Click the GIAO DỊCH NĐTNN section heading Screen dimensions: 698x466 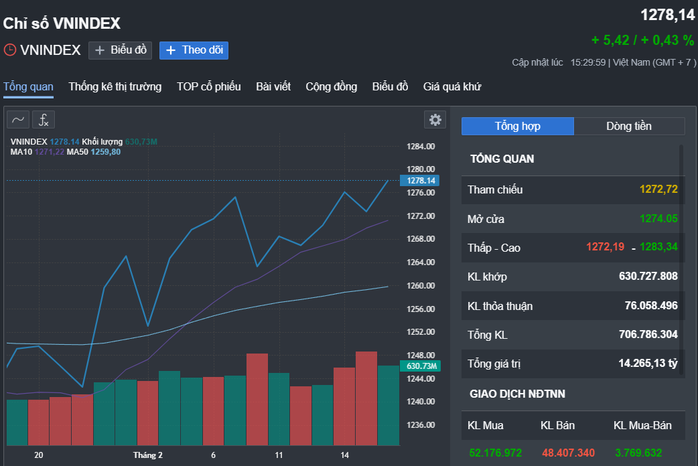coord(517,394)
